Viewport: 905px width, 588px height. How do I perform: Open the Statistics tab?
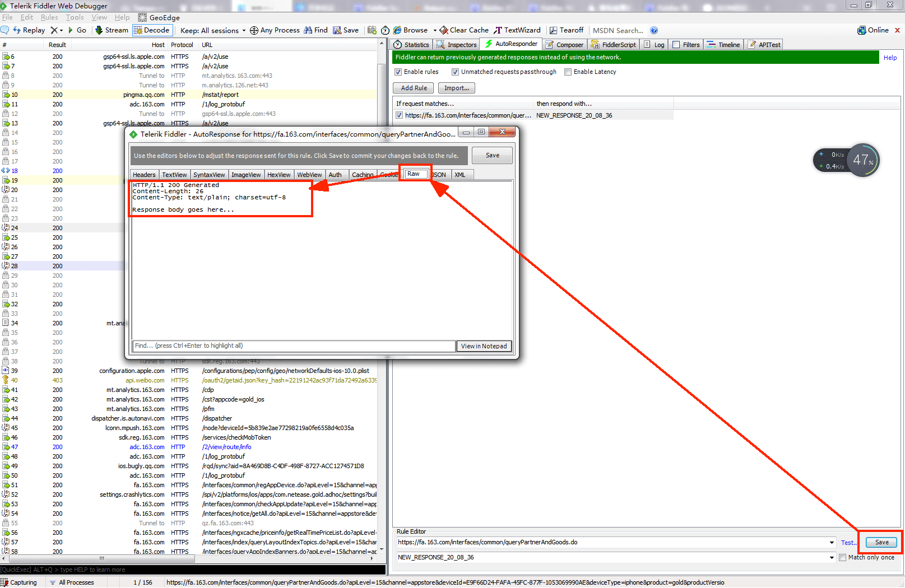point(411,44)
